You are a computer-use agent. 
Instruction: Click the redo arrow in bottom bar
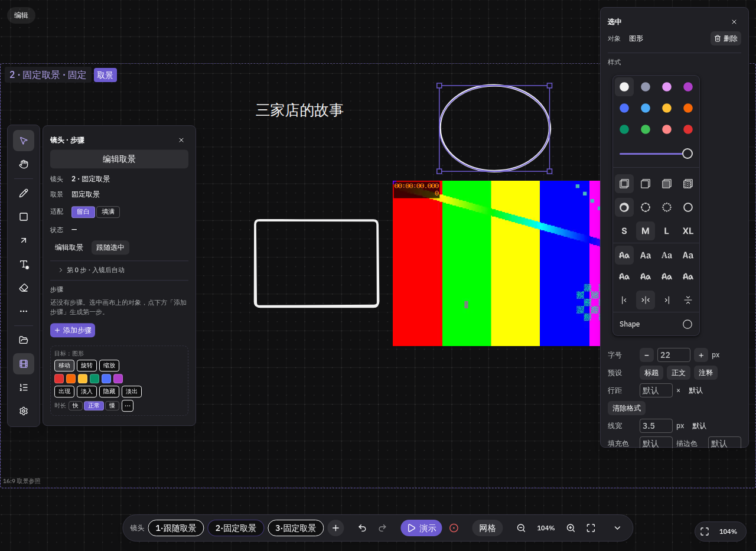(x=382, y=528)
